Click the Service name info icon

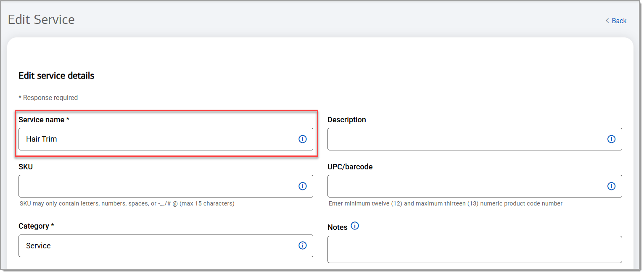(x=302, y=139)
